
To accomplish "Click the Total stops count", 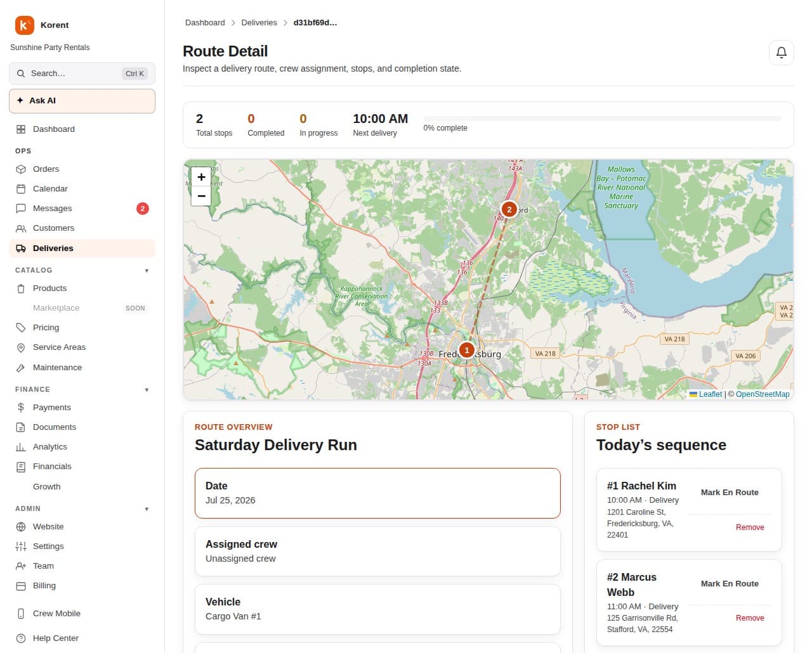I will [x=200, y=119].
